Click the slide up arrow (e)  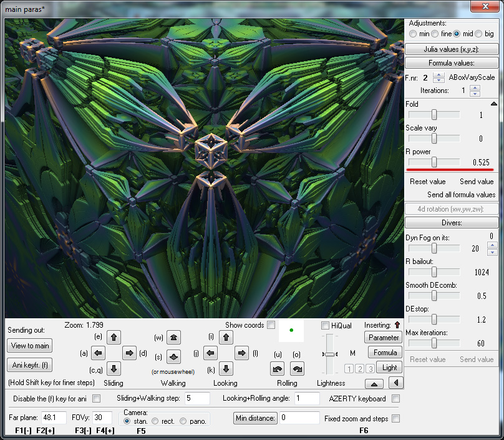pyautogui.click(x=114, y=337)
